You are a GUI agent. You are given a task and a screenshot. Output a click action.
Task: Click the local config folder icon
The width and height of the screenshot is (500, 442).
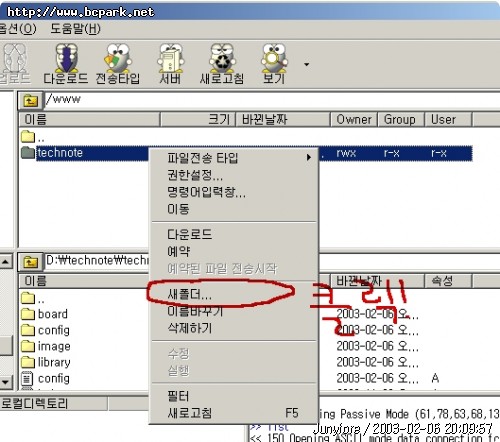tap(28, 330)
